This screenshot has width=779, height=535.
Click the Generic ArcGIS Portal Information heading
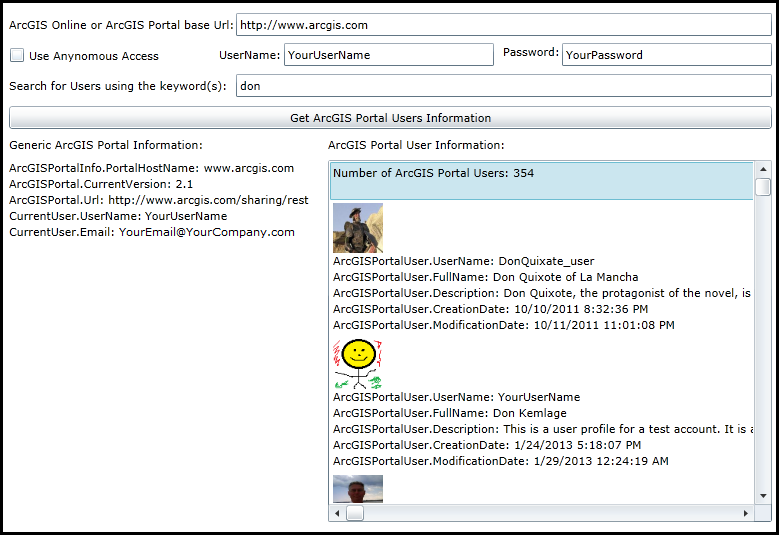pyautogui.click(x=106, y=145)
